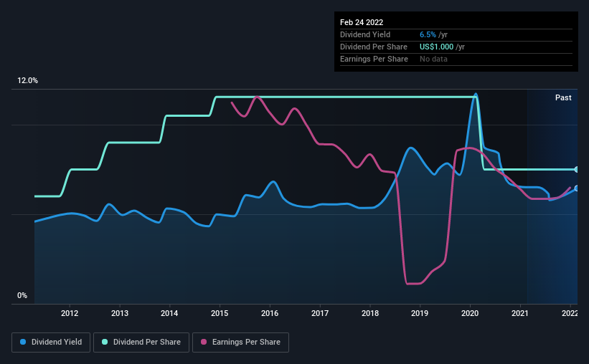589x364 pixels.
Task: Toggle the Dividend Yield legend series
Action: coord(51,343)
